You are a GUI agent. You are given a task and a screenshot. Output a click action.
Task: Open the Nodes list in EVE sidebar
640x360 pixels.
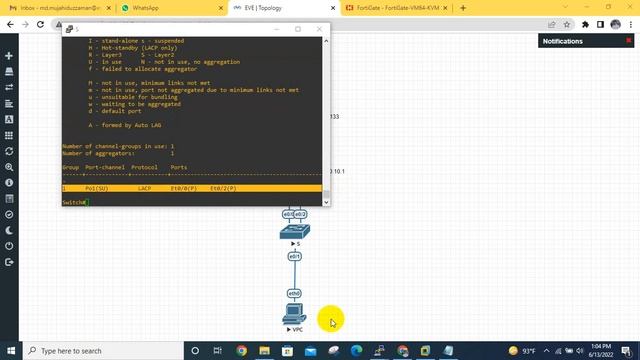(9, 71)
